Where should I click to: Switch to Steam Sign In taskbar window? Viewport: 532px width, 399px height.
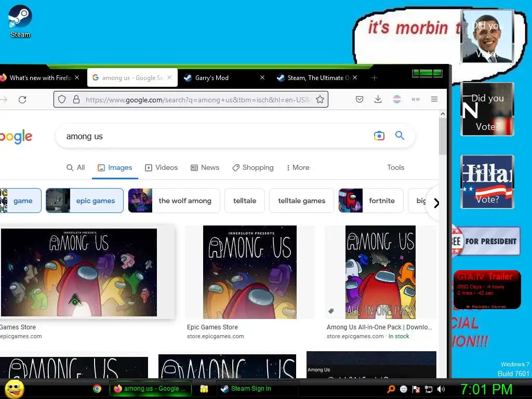tap(257, 389)
